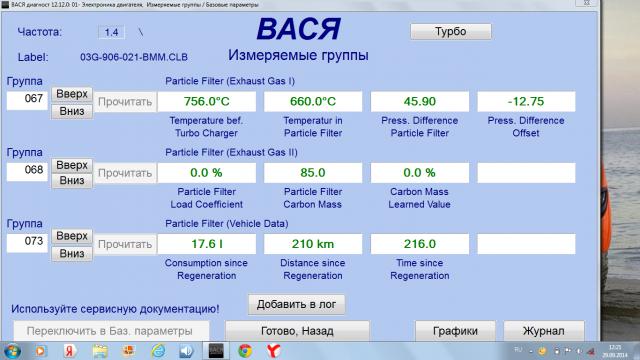The image size is (640, 360).
Task: Open Yandex Browser 'Y' taskbar icon
Action: (x=273, y=351)
